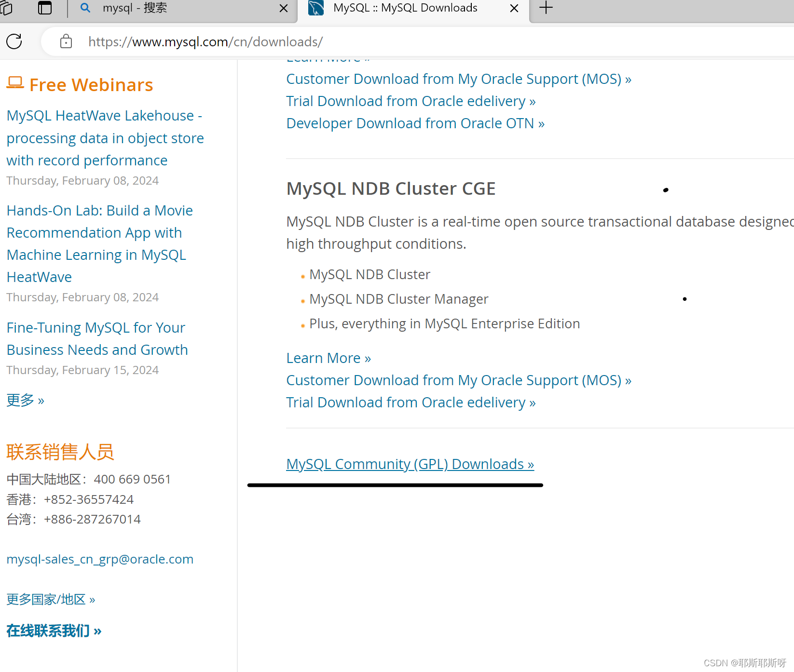Open MySQL Community (GPL) Downloads link

410,464
